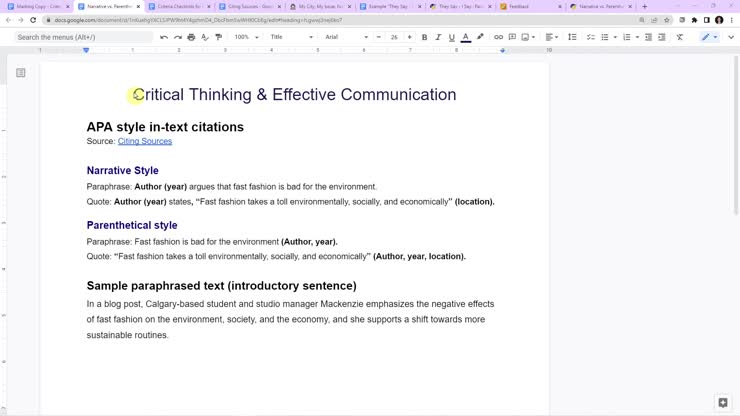Open the Citing Sources link
The width and height of the screenshot is (740, 416).
(x=145, y=141)
